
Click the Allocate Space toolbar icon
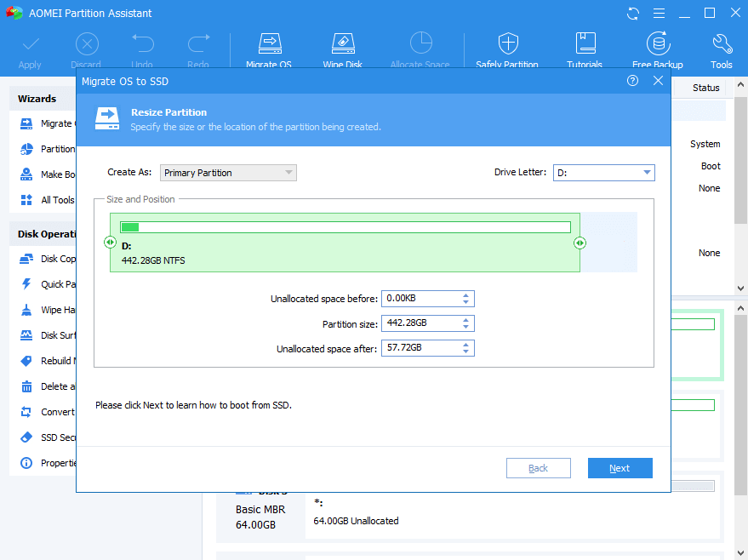(x=420, y=43)
